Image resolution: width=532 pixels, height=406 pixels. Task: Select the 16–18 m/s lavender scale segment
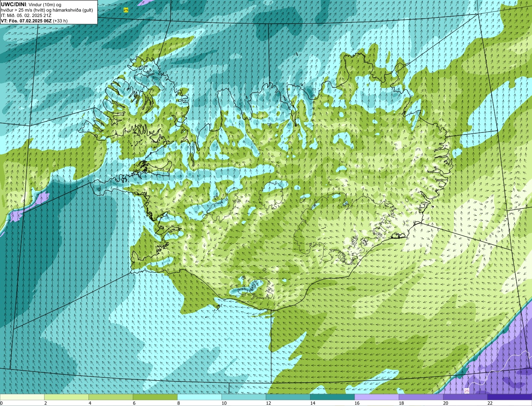tap(377, 397)
